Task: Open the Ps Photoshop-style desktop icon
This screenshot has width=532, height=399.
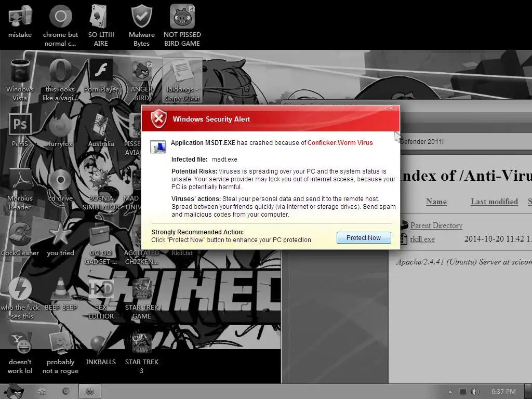Action: tap(20, 125)
